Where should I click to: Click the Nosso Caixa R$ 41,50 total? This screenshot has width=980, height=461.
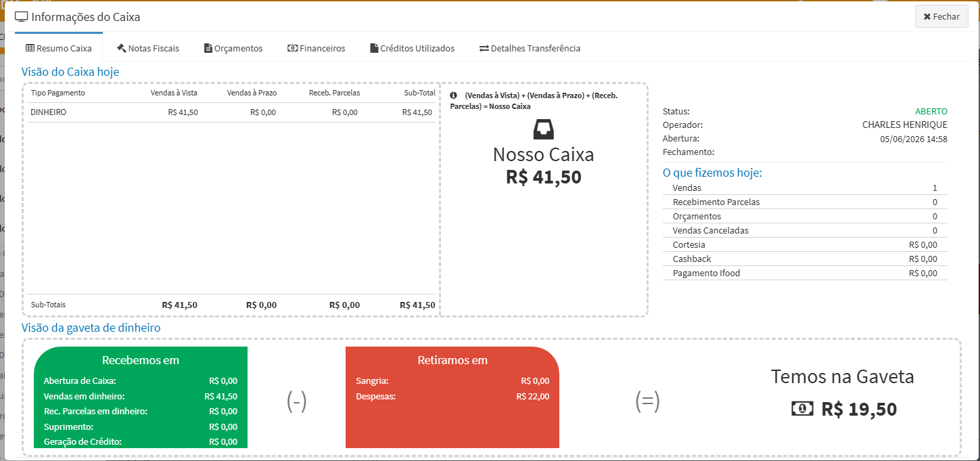click(x=544, y=177)
